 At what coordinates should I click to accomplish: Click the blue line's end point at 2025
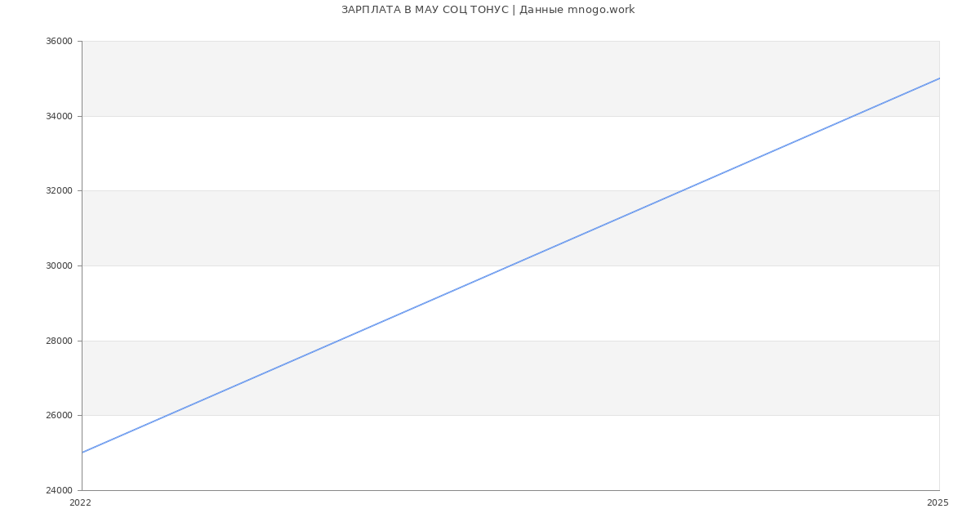click(x=938, y=78)
